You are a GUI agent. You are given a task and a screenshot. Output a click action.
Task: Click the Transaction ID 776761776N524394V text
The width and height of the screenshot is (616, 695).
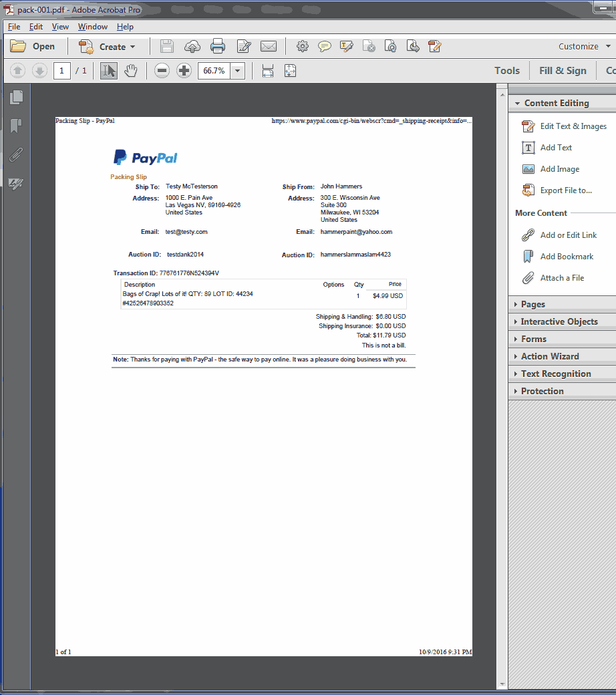(x=166, y=273)
